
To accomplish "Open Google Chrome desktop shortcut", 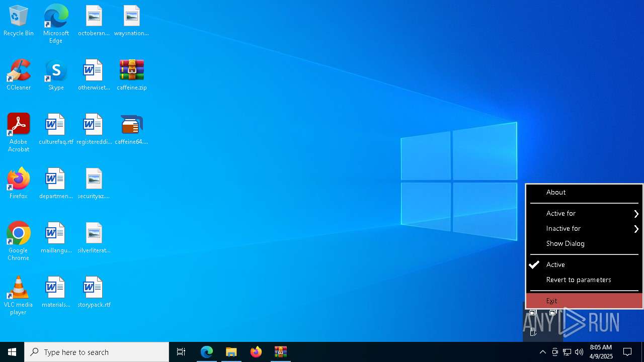I will 19,241.
